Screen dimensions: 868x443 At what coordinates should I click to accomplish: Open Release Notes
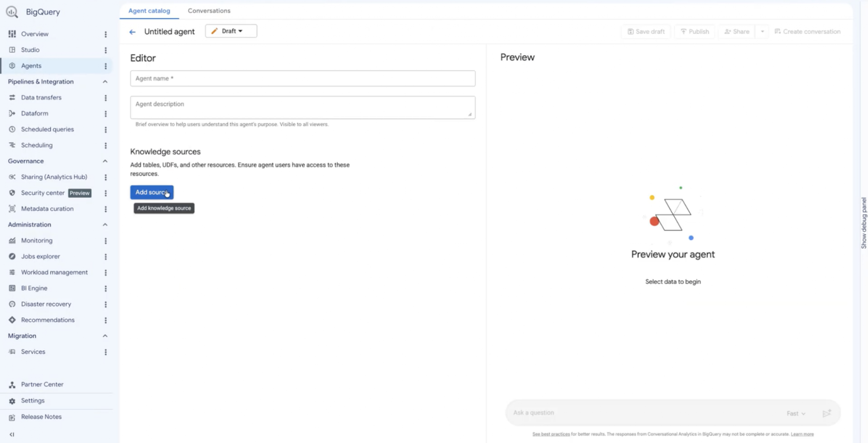pyautogui.click(x=41, y=417)
